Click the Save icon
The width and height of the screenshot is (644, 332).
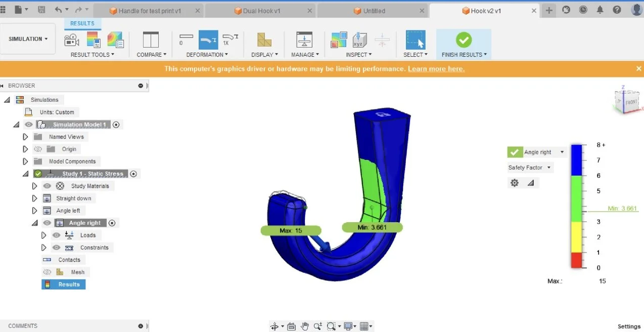click(x=41, y=10)
